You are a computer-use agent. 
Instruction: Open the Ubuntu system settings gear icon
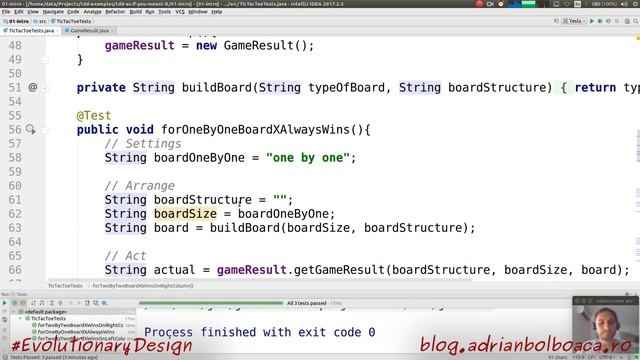point(635,4)
